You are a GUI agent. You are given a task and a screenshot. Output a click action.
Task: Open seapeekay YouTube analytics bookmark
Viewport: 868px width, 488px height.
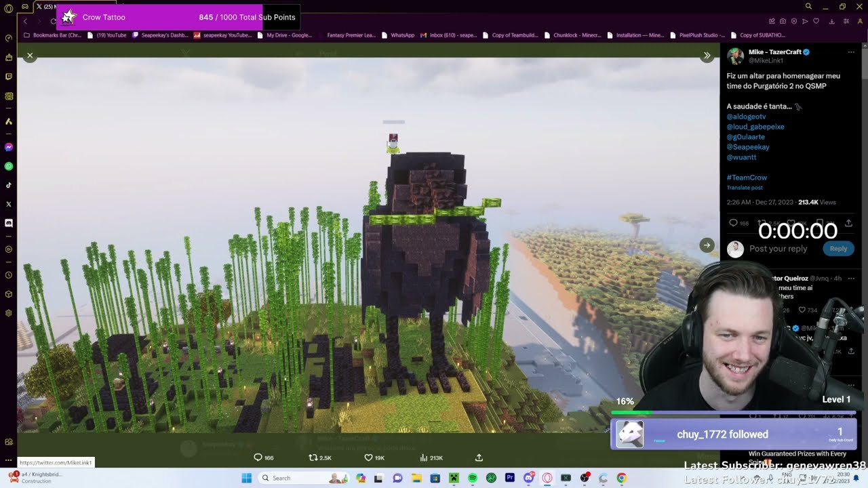point(223,35)
